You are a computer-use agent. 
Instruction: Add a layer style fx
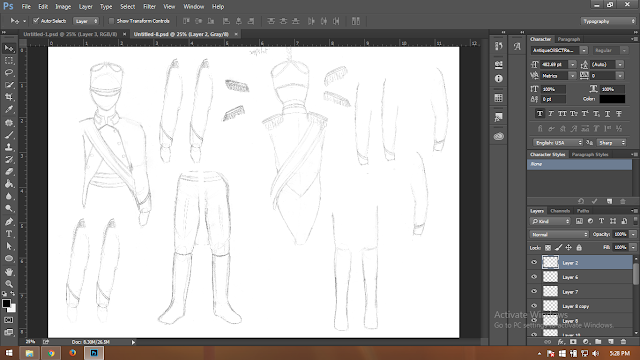point(560,342)
